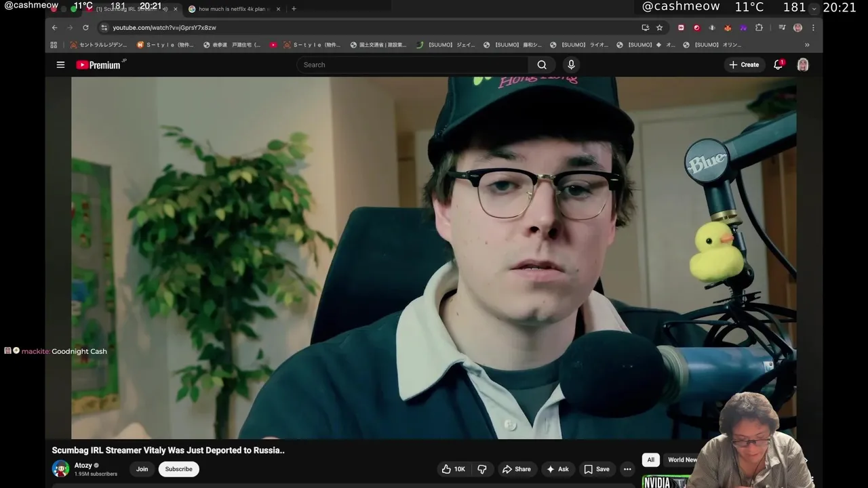The height and width of the screenshot is (488, 868).
Task: Open the 表参道 戸建住宅 bookmark
Action: click(x=232, y=45)
